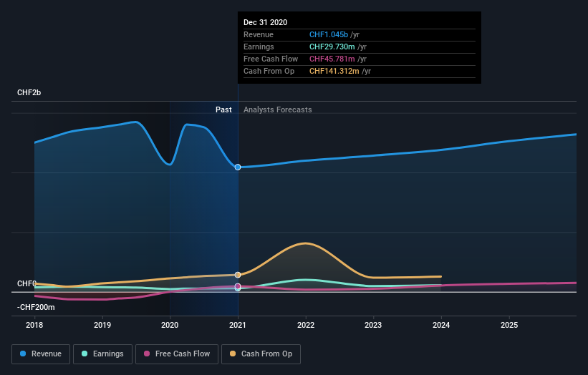Toggle the Revenue legend series
The height and width of the screenshot is (375, 588).
tap(41, 354)
